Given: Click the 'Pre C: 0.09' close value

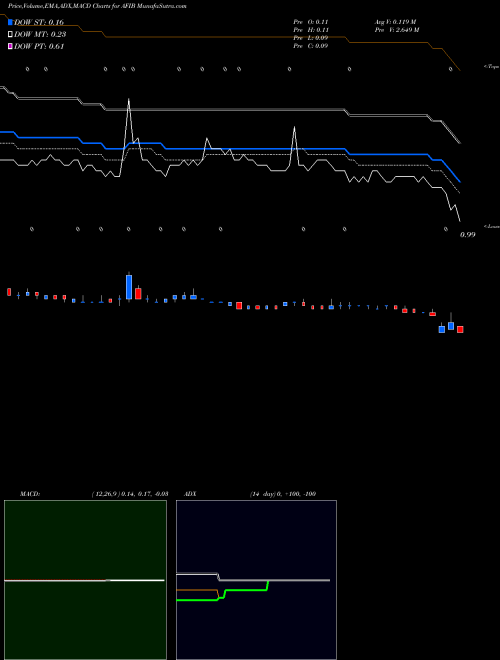Looking at the screenshot, I should [x=311, y=46].
